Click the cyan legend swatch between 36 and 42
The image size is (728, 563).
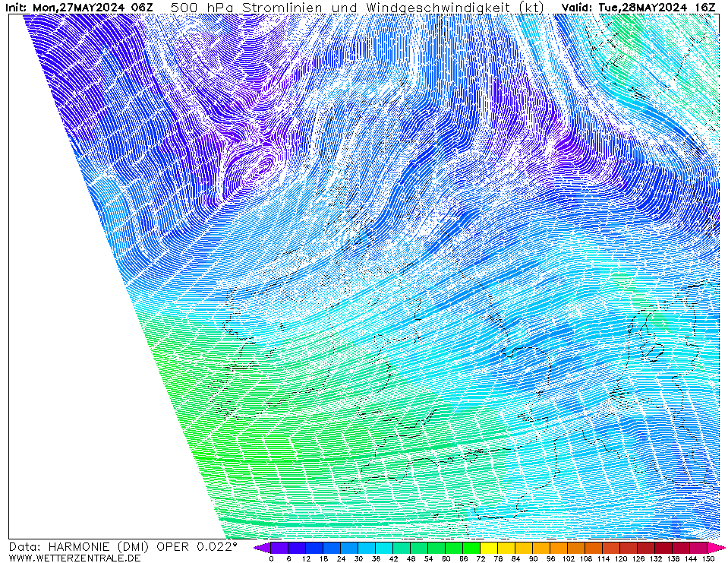point(384,548)
